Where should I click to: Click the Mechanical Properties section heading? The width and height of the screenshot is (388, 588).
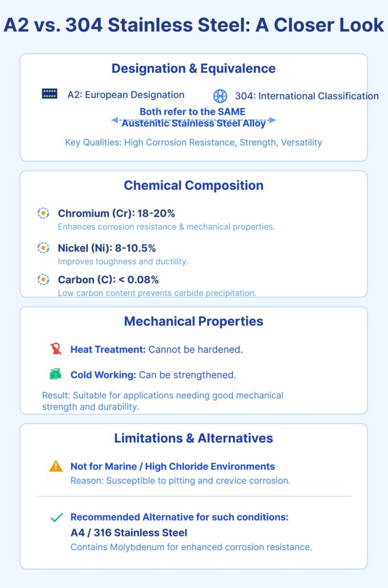(x=194, y=321)
